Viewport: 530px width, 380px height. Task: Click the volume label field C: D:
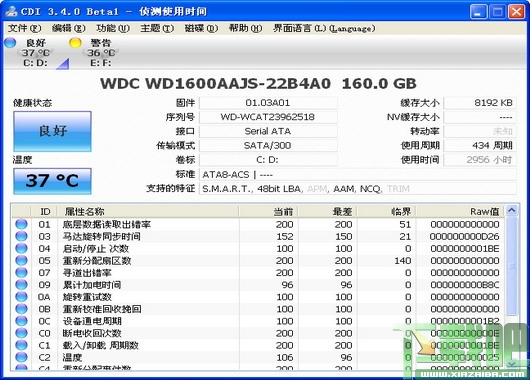268,160
